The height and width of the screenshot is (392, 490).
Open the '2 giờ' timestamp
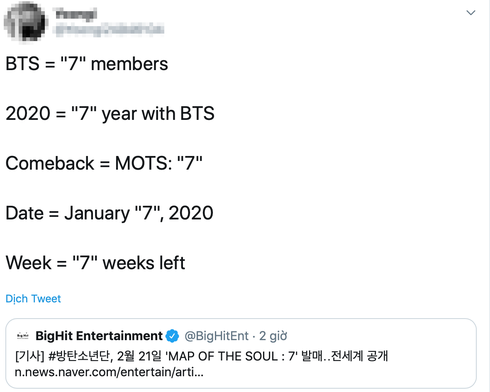click(x=273, y=336)
